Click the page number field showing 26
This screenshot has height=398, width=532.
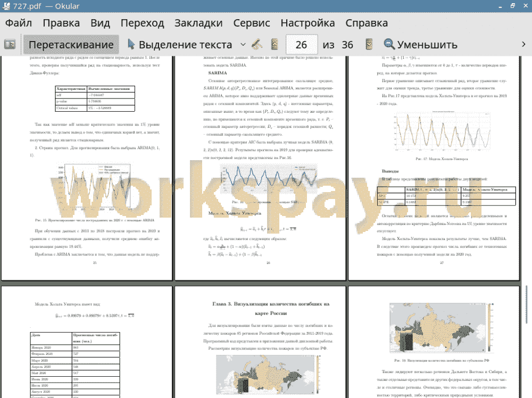pos(301,45)
